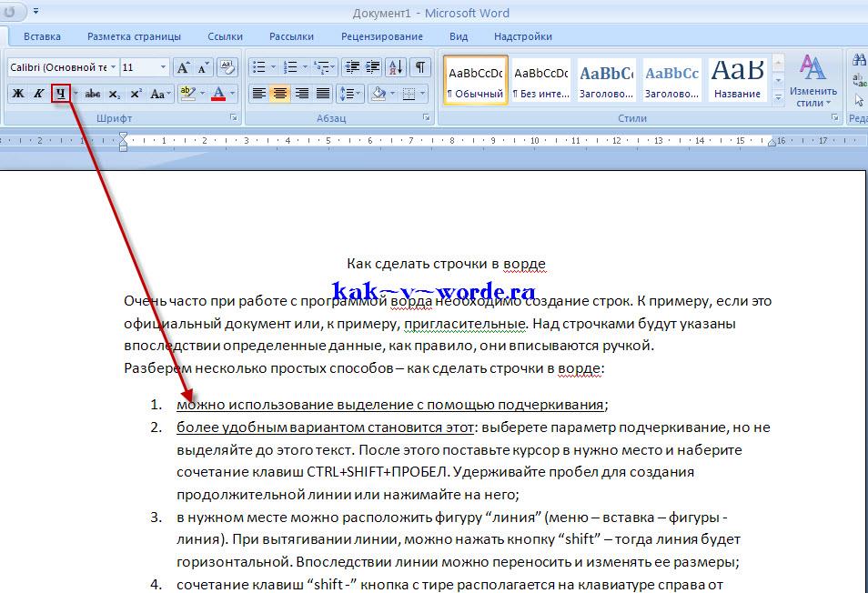The image size is (868, 593).
Task: Expand the borders arrow
Action: (x=423, y=94)
